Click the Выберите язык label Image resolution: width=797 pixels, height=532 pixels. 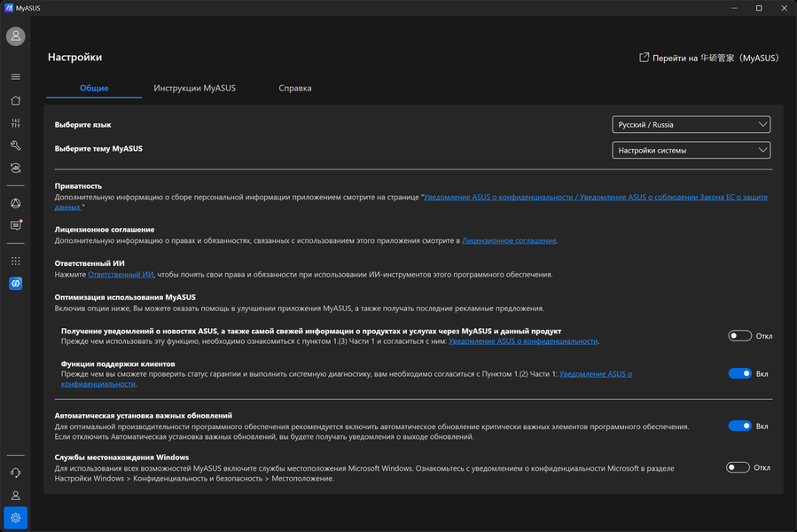[x=82, y=125]
